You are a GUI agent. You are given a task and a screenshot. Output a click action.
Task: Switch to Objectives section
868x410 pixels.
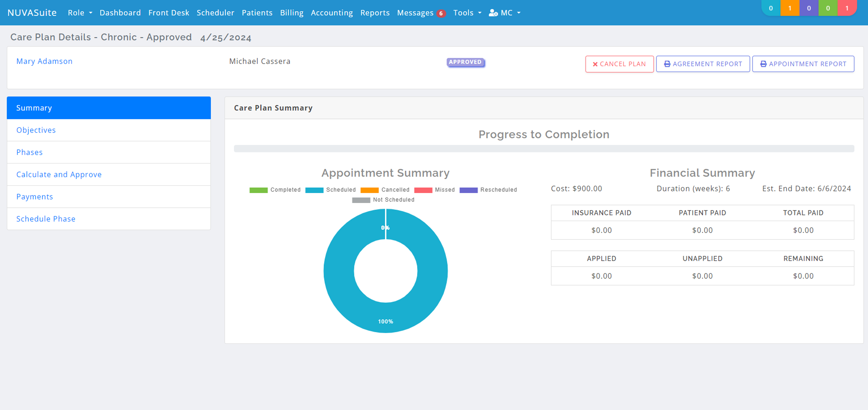click(x=109, y=130)
